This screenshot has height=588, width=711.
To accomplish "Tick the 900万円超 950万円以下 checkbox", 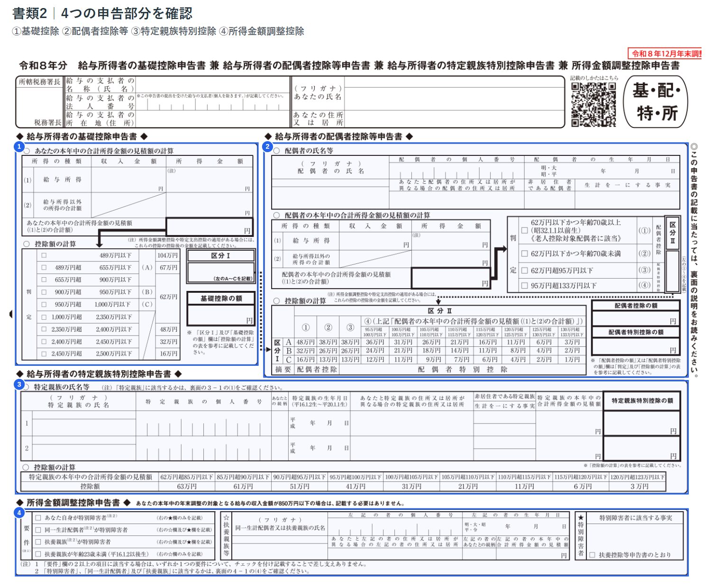I will point(44,292).
